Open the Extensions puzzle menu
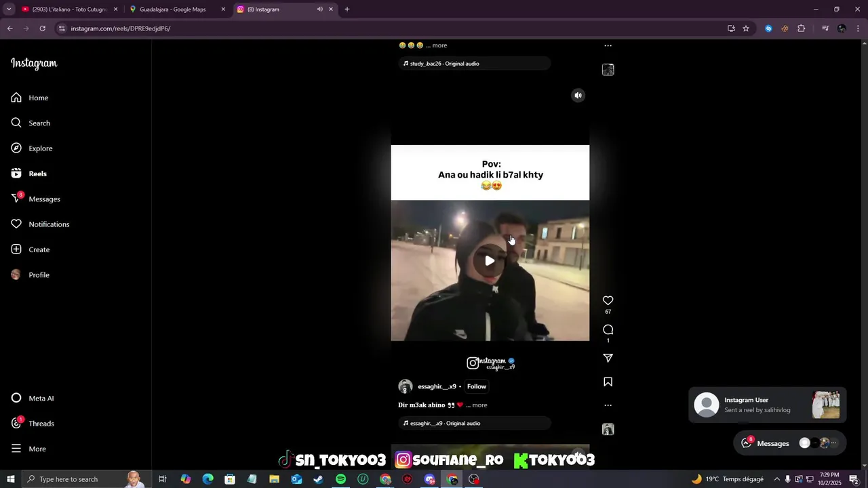The width and height of the screenshot is (868, 488). tap(801, 28)
